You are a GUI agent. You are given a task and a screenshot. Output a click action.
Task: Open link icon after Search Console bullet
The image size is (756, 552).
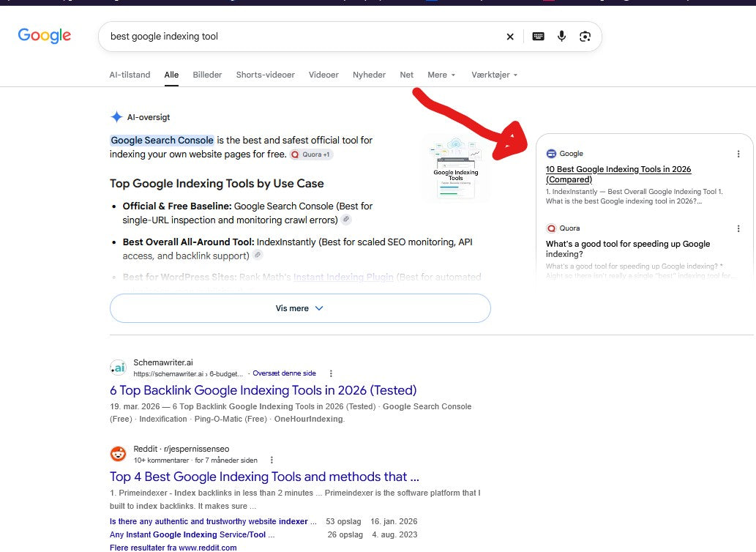(x=345, y=220)
